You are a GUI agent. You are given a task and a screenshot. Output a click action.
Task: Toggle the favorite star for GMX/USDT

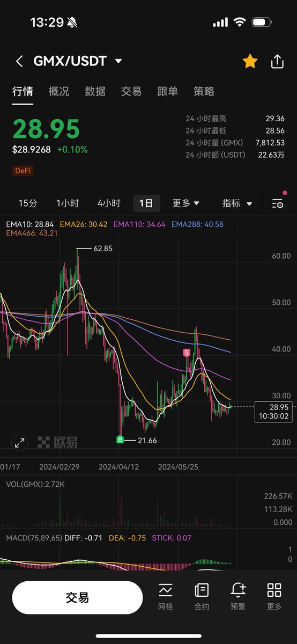tap(250, 61)
